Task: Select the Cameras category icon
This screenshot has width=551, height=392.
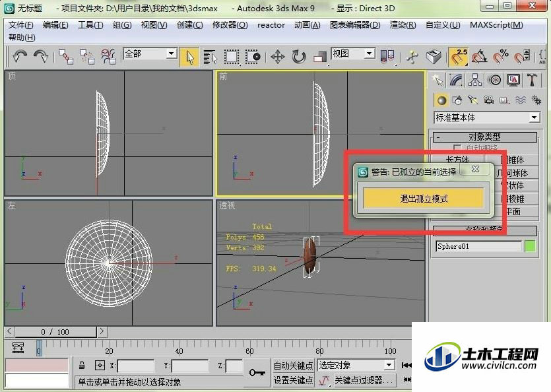Action: tap(489, 100)
